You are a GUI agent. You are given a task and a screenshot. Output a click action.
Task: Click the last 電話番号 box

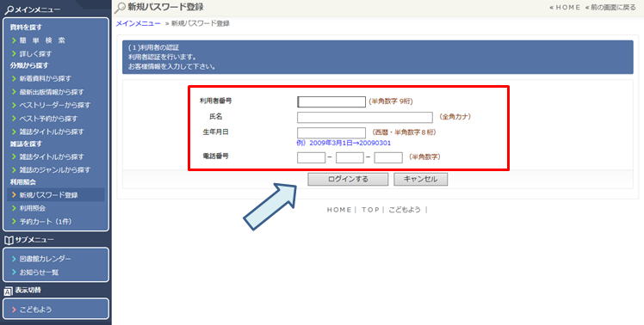click(x=388, y=157)
